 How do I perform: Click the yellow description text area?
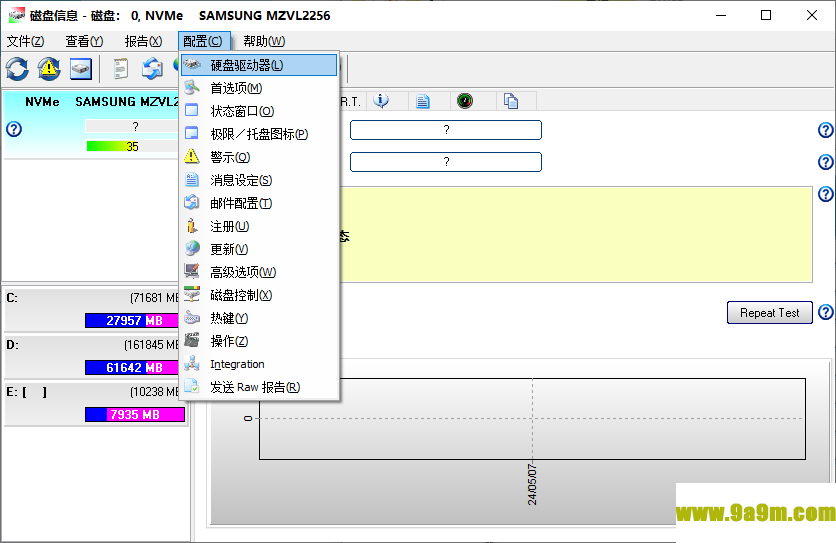click(576, 235)
